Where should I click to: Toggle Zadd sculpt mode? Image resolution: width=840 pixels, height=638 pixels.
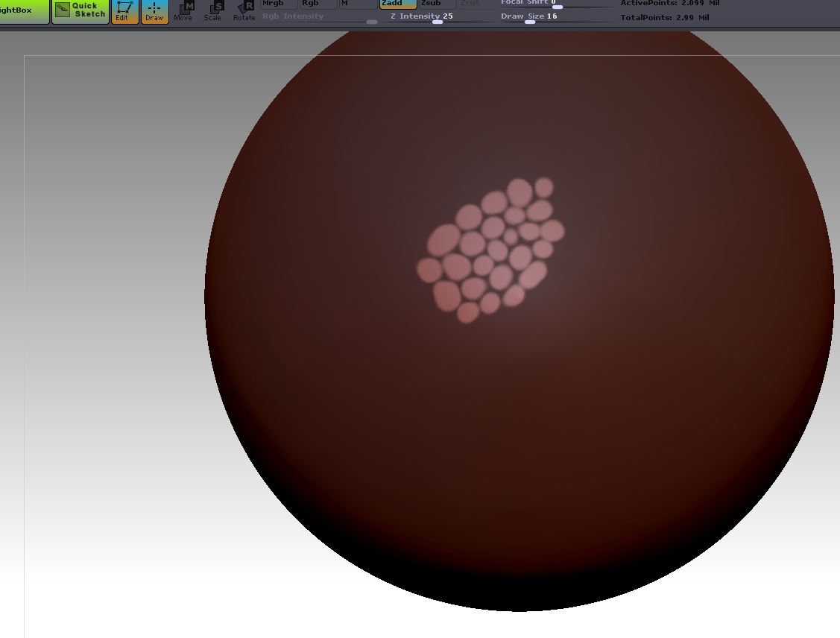(398, 4)
